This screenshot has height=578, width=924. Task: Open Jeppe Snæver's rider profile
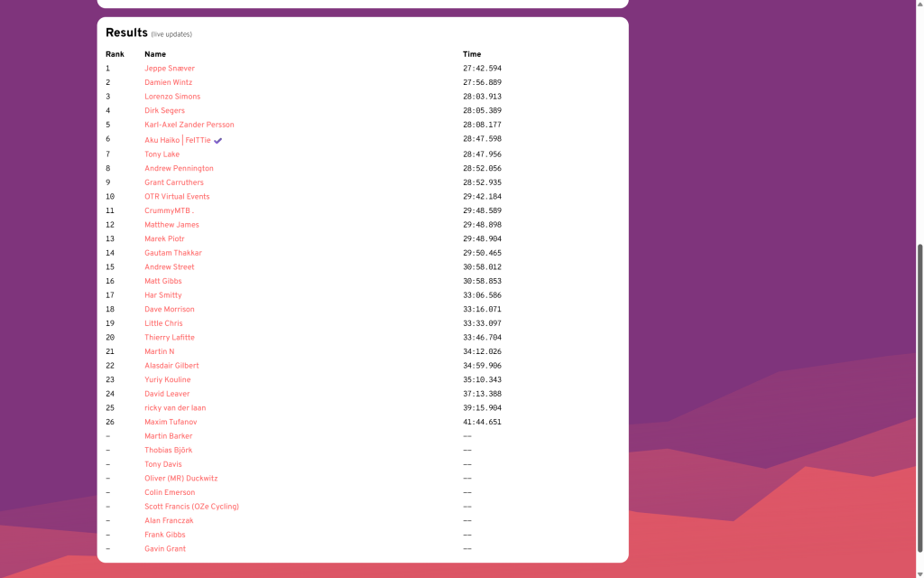(170, 69)
